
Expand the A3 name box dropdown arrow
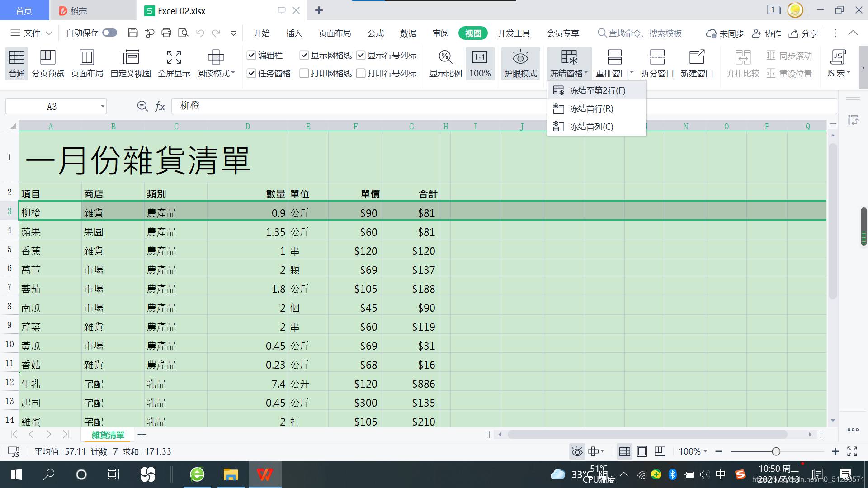pyautogui.click(x=103, y=107)
